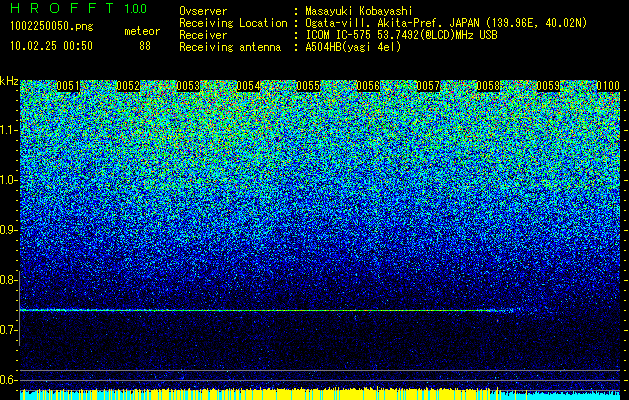The image size is (629, 400).
Task: Select observer name Masayuki Kobayashi
Action: pos(359,11)
